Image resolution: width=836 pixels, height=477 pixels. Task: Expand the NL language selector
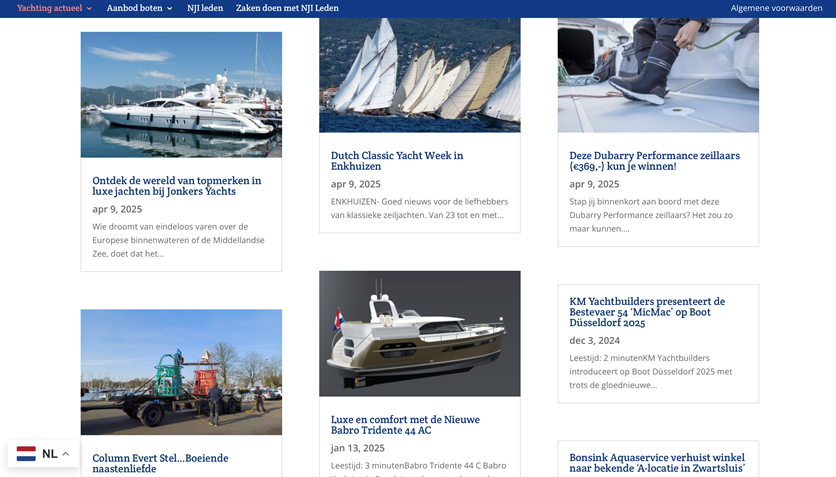pos(43,454)
